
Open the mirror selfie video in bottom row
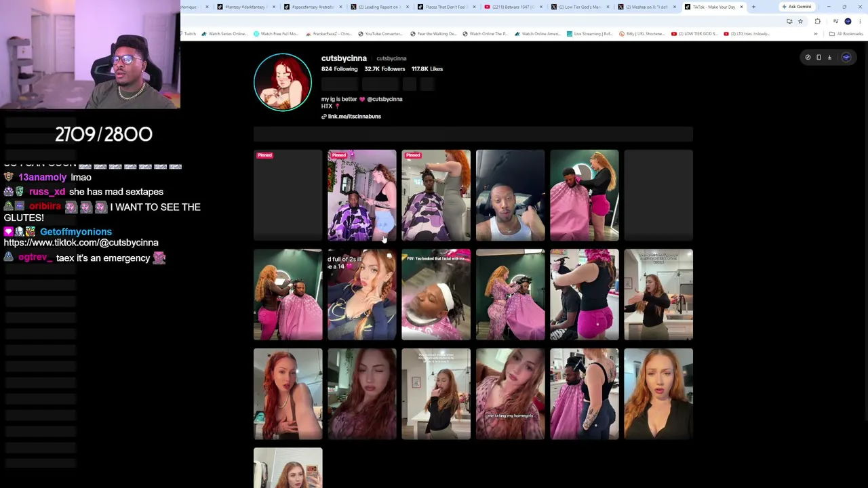click(288, 468)
